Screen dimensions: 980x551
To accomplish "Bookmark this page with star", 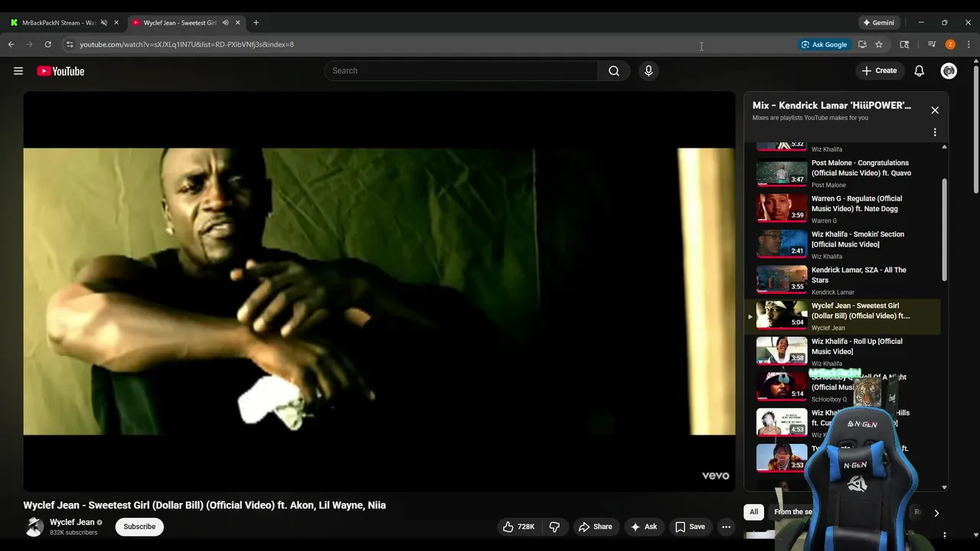I will pos(879,44).
